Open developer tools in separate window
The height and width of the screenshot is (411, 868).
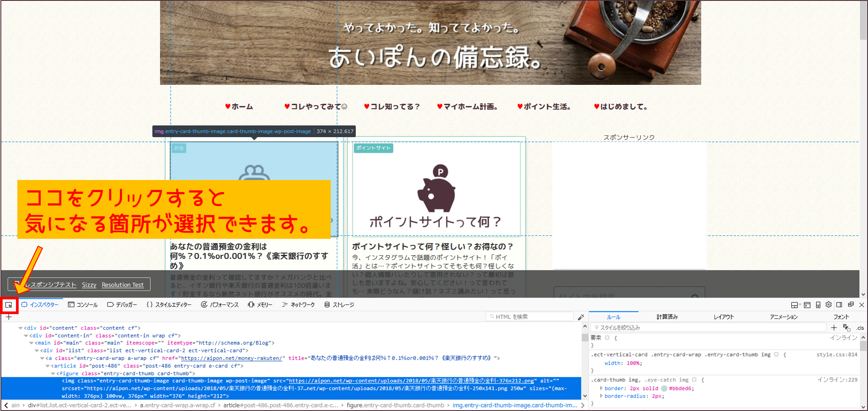[851, 305]
